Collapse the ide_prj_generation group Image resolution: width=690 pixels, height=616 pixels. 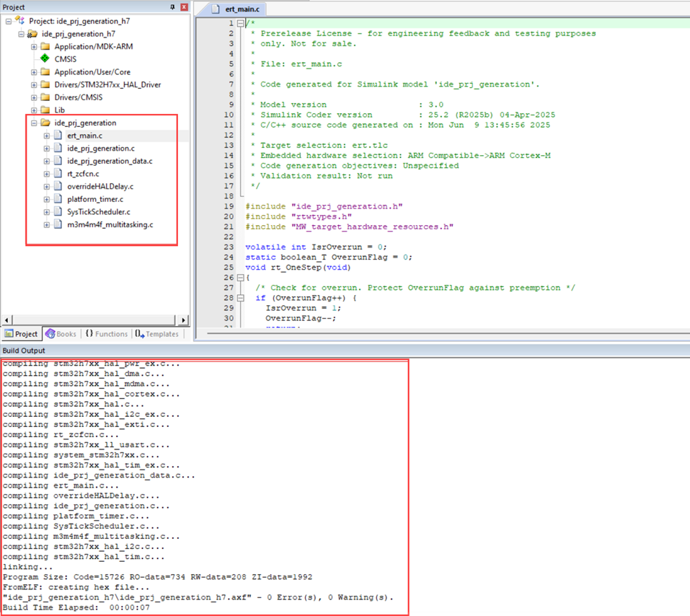click(34, 123)
